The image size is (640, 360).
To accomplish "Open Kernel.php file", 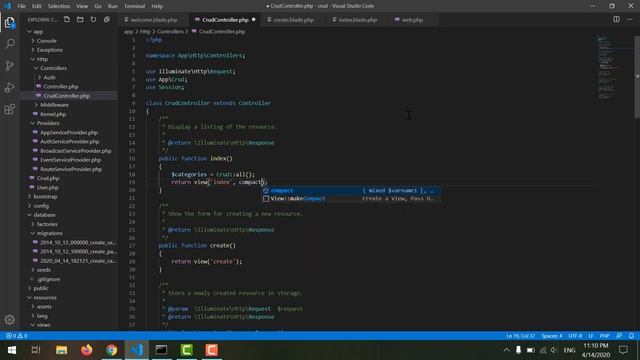I will [53, 114].
